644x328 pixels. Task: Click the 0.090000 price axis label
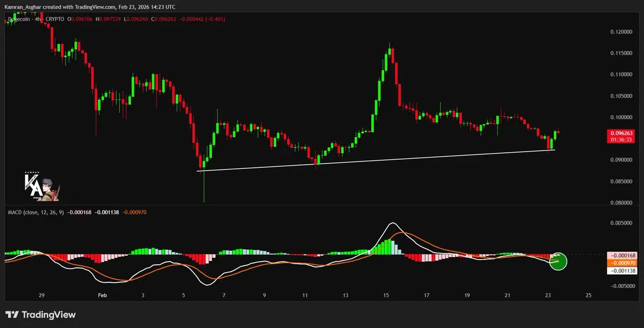coord(621,160)
